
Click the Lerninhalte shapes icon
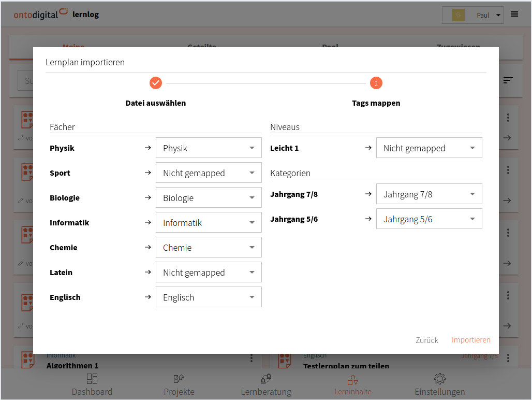[353, 379]
